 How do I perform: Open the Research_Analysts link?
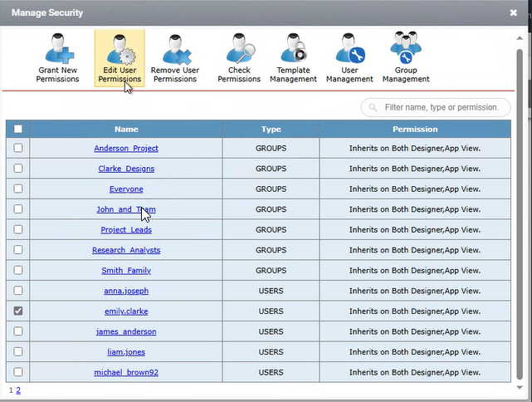click(x=126, y=250)
